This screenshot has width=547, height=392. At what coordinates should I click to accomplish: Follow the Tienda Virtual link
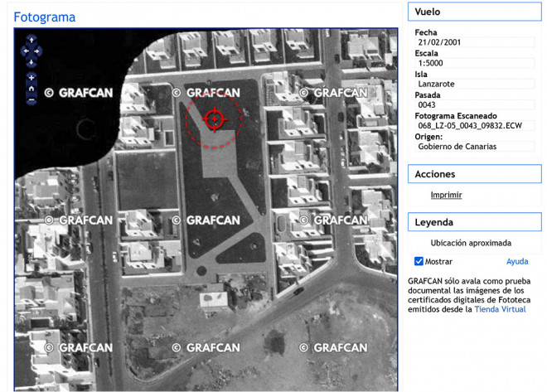point(500,309)
